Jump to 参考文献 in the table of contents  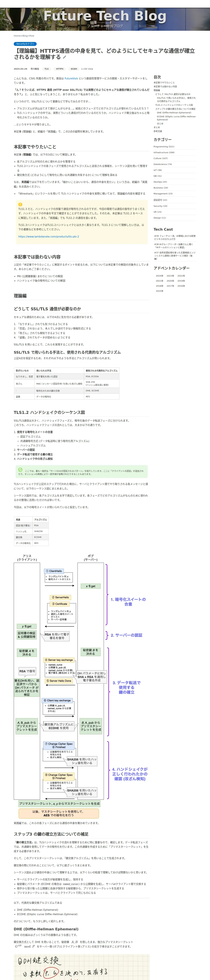pyautogui.click(x=158, y=131)
